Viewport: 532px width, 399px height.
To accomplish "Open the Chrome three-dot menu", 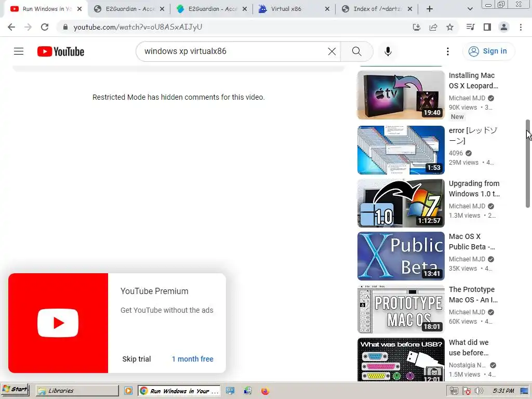I will (521, 27).
